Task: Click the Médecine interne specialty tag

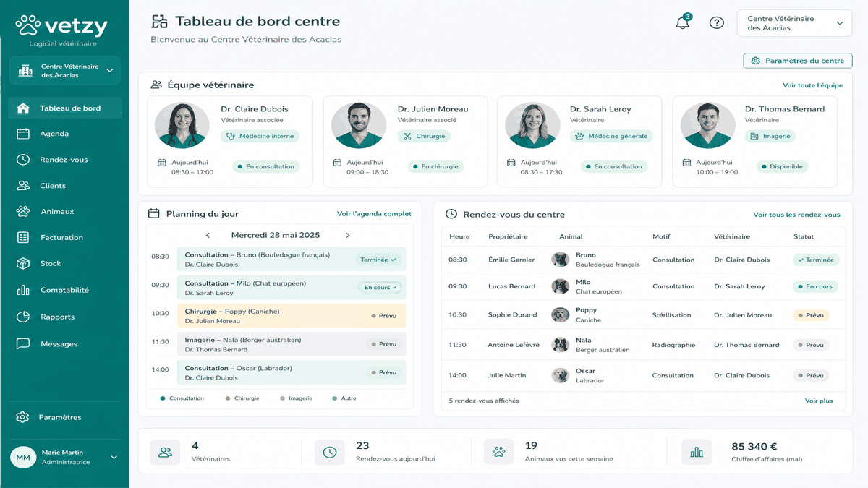Action: [x=260, y=136]
